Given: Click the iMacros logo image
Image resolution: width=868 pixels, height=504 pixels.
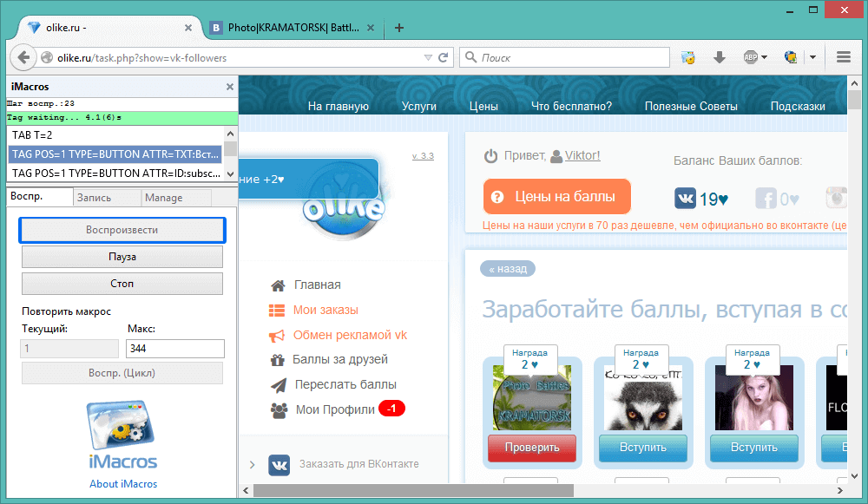Looking at the screenshot, I should 122,435.
